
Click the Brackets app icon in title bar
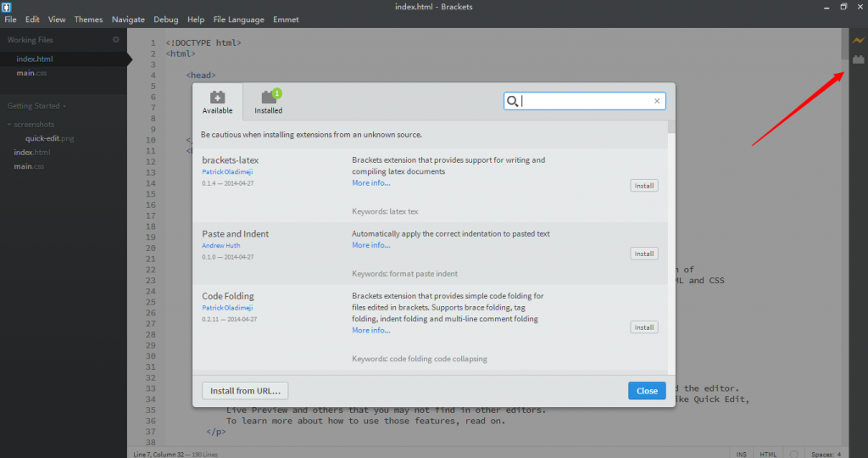tap(7, 7)
